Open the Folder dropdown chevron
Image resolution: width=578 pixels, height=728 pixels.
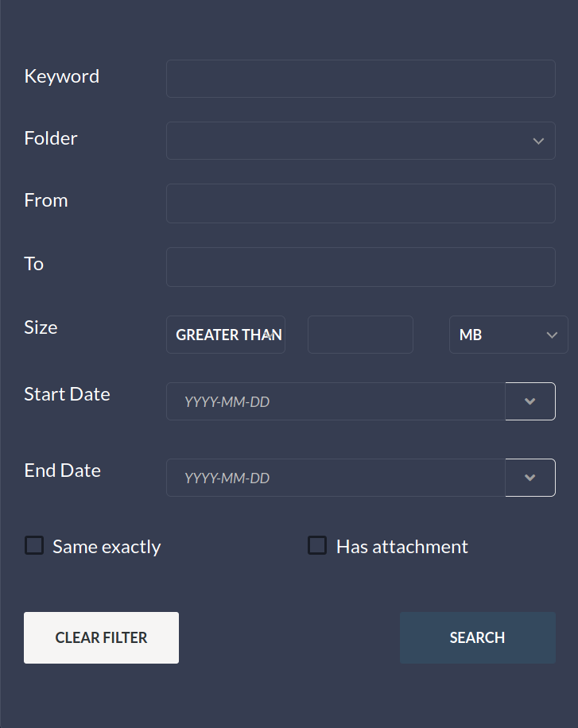(x=538, y=140)
